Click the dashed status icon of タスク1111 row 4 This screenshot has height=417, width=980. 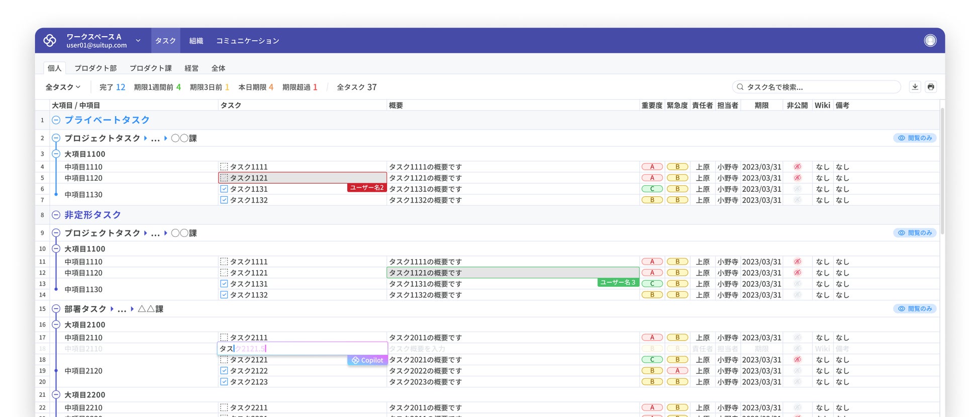[x=224, y=167]
